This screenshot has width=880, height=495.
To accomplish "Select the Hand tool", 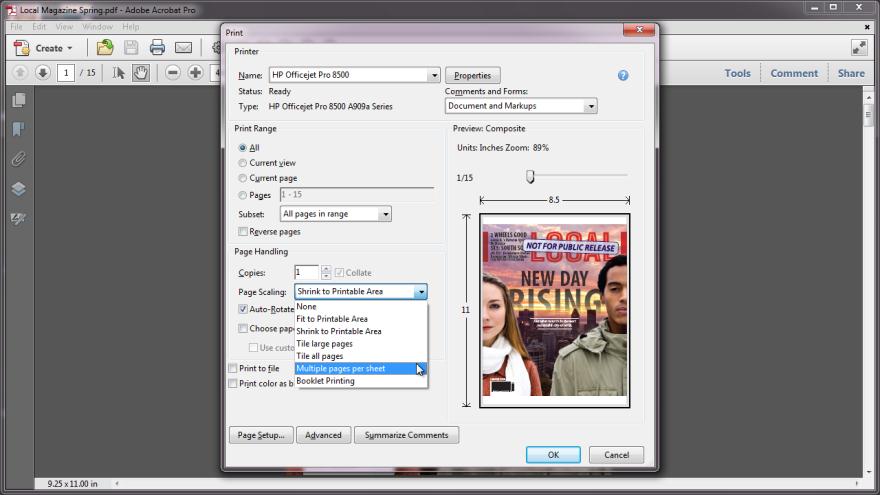I will pyautogui.click(x=141, y=73).
